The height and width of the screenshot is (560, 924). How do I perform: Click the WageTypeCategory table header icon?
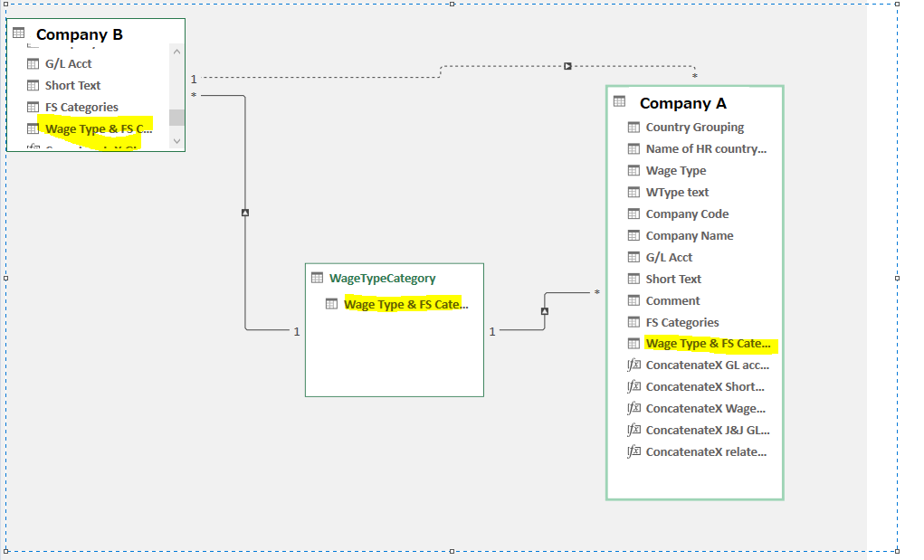(x=317, y=278)
